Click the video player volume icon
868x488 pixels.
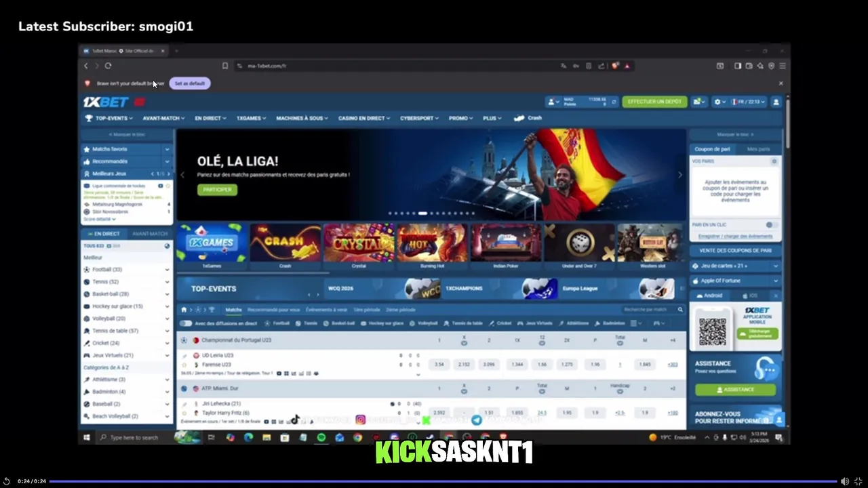[844, 481]
